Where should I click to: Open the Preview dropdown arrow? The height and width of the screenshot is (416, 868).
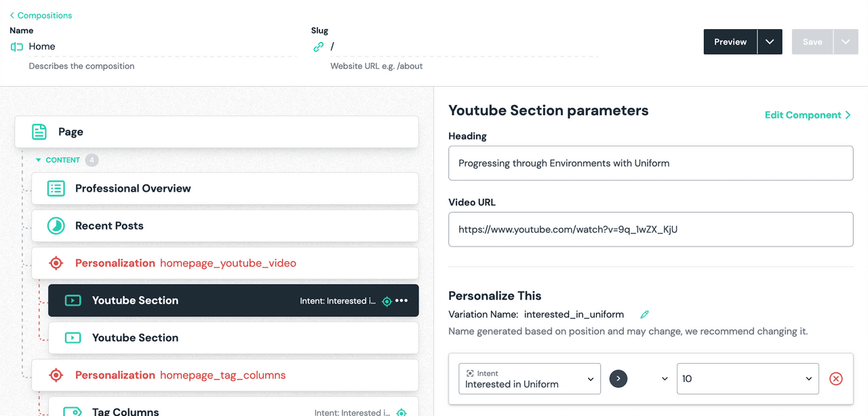[x=770, y=42]
